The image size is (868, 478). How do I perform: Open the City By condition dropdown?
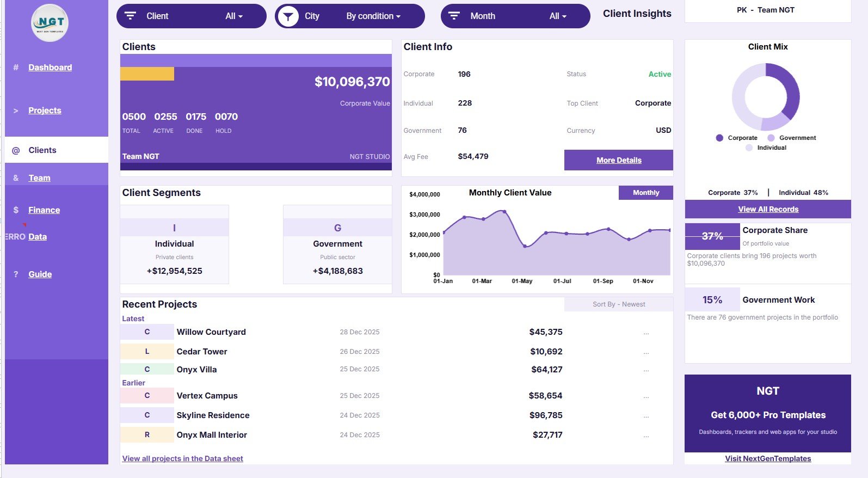pos(373,16)
